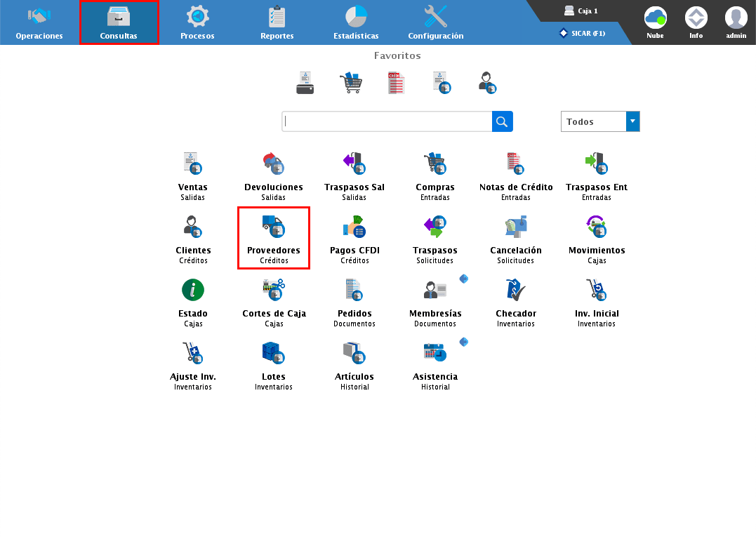The image size is (756, 539).
Task: Open the shopping cart favorite shortcut
Action: pyautogui.click(x=351, y=83)
